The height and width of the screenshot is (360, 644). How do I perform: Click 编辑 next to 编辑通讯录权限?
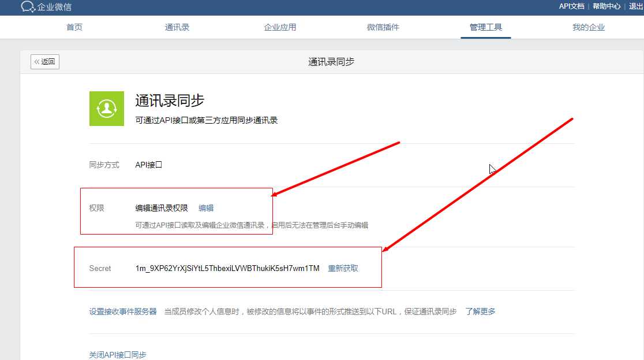click(x=206, y=208)
